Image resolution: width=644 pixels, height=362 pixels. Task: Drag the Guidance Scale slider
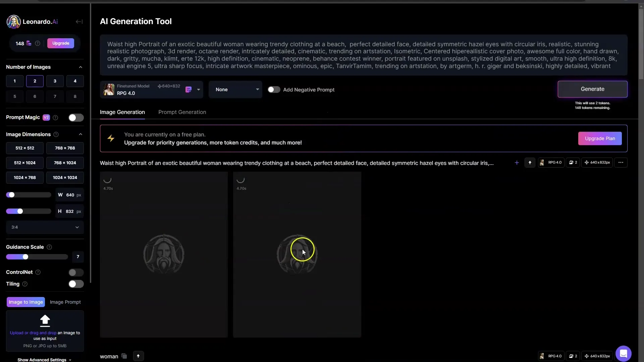(25, 256)
